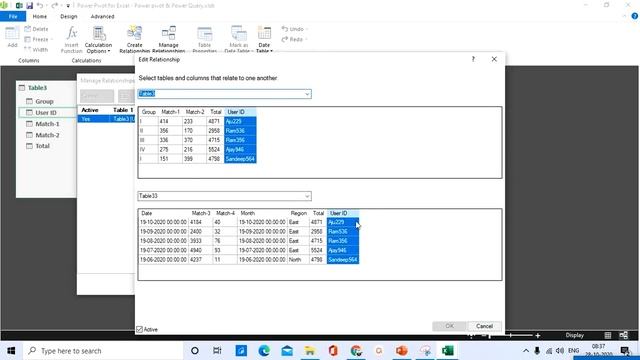
Task: Click the Type here to search box
Action: (x=103, y=351)
